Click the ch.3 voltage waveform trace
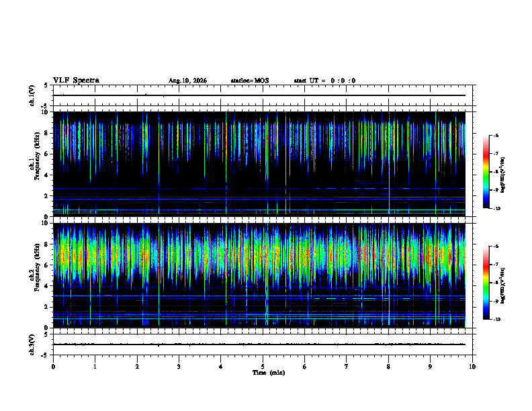The height and width of the screenshot is (411, 532). 259,345
